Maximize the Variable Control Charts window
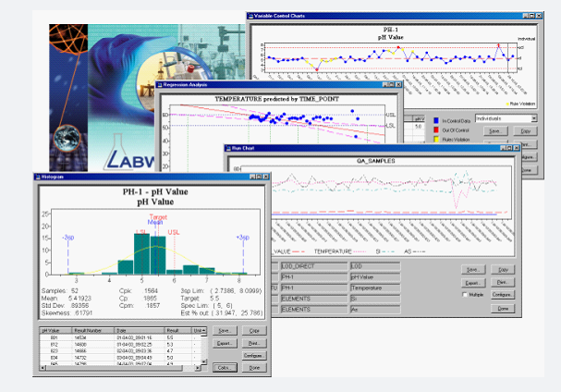This screenshot has width=561, height=392. (531, 16)
